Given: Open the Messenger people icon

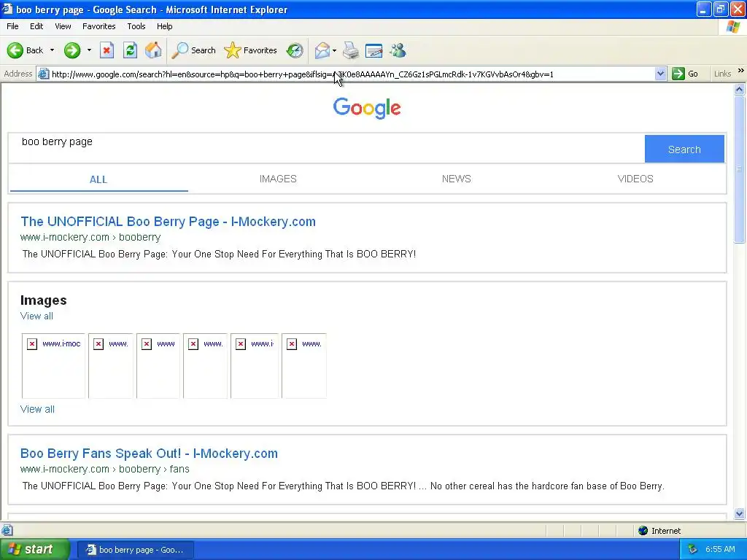Looking at the screenshot, I should [x=398, y=50].
